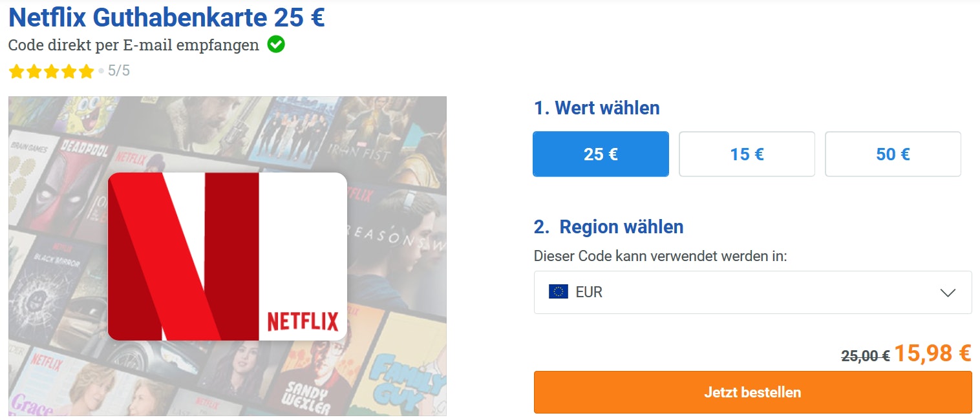Click the crossed-out 25,00 € original price
This screenshot has width=980, height=420.
click(866, 355)
